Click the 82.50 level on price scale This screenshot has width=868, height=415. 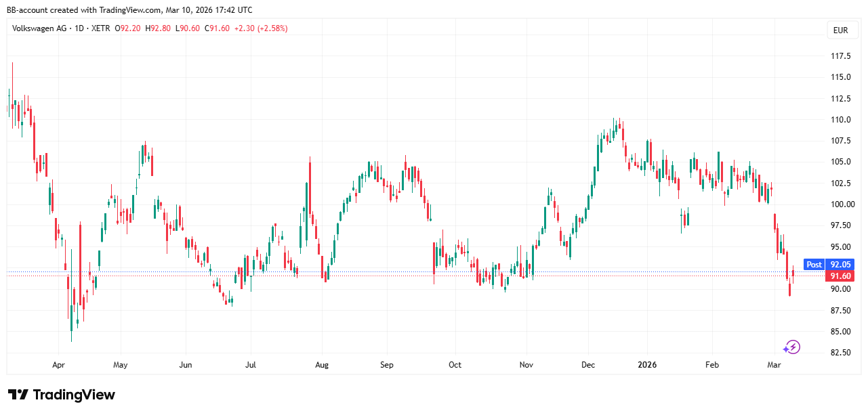[841, 353]
